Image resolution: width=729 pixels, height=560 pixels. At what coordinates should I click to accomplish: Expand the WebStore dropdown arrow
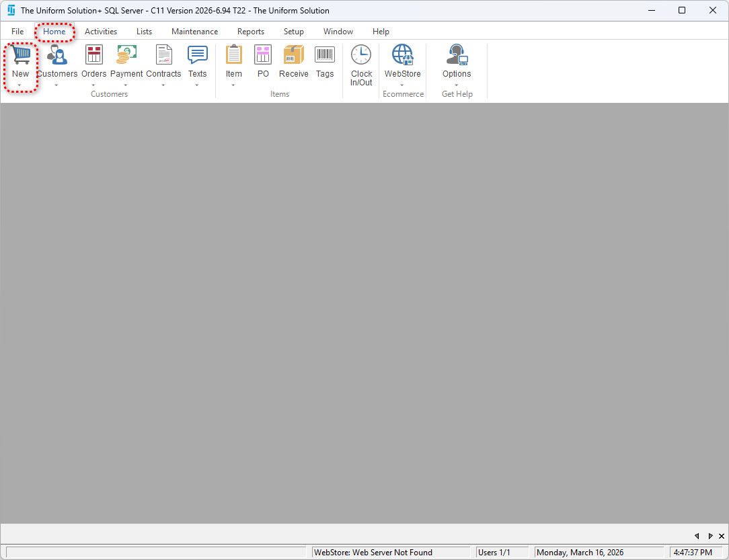tap(402, 85)
